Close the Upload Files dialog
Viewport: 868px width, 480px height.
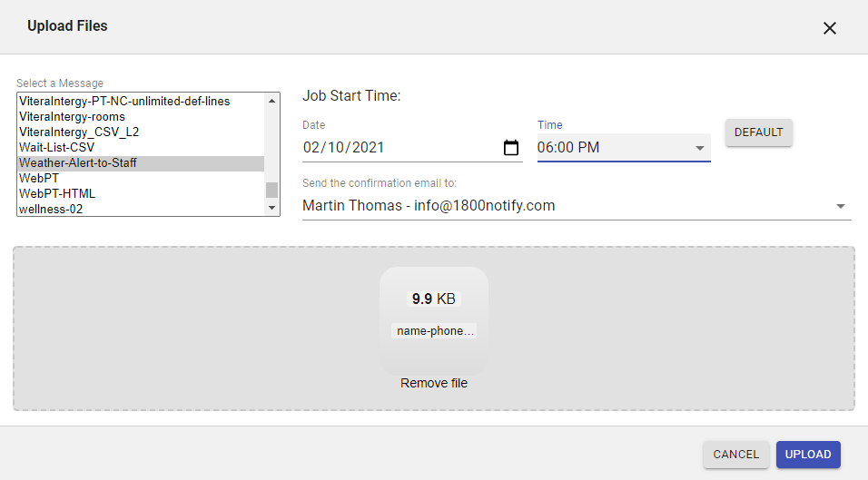click(x=829, y=28)
